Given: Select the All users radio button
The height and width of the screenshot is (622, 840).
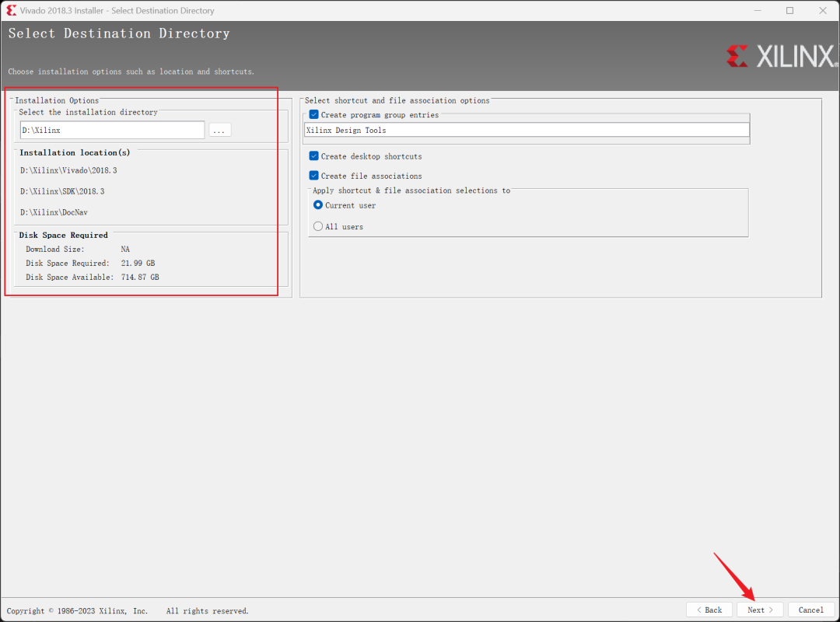Looking at the screenshot, I should point(318,226).
